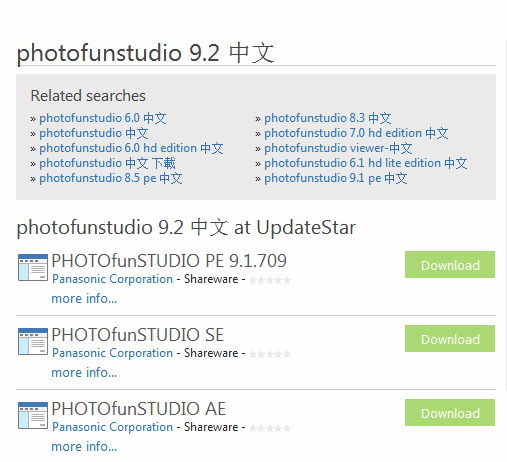Open the photofunstudio 6.1 hd lite edition link
The height and width of the screenshot is (462, 507).
point(366,163)
